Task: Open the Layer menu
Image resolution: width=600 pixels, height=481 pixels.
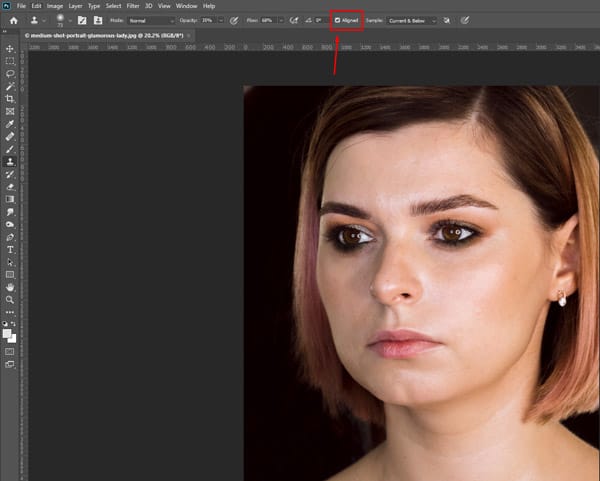Action: click(x=75, y=6)
